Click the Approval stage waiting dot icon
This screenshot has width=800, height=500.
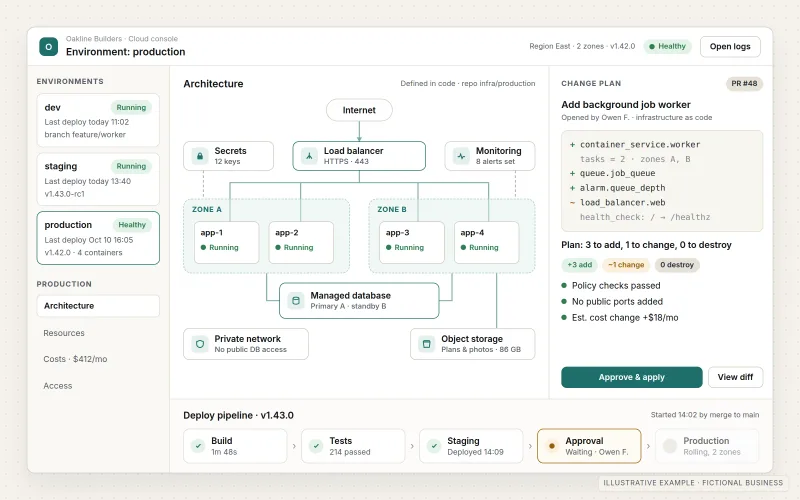552,446
